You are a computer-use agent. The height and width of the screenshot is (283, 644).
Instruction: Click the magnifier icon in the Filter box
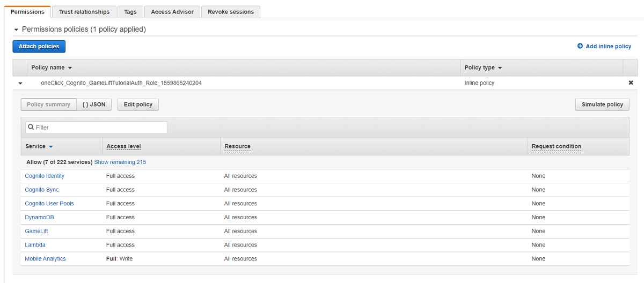tap(31, 128)
